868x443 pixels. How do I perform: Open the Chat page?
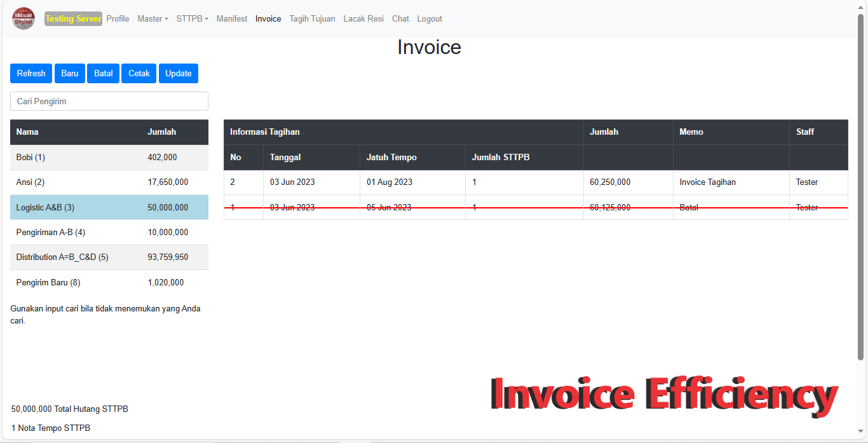[x=400, y=19]
